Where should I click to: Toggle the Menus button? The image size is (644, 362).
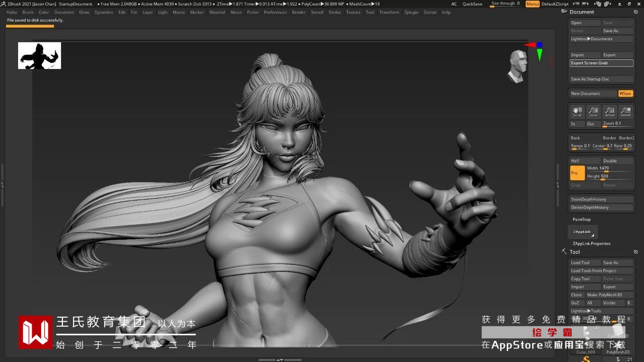pyautogui.click(x=532, y=4)
